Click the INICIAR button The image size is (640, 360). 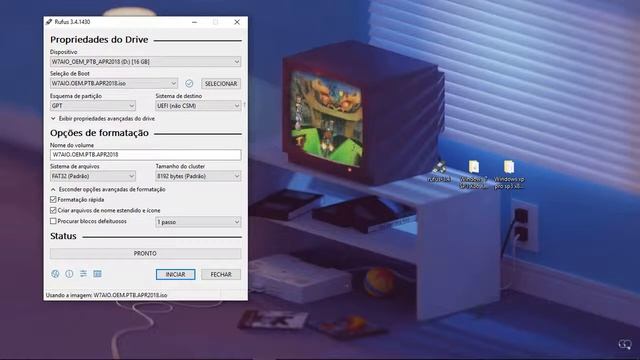176,274
